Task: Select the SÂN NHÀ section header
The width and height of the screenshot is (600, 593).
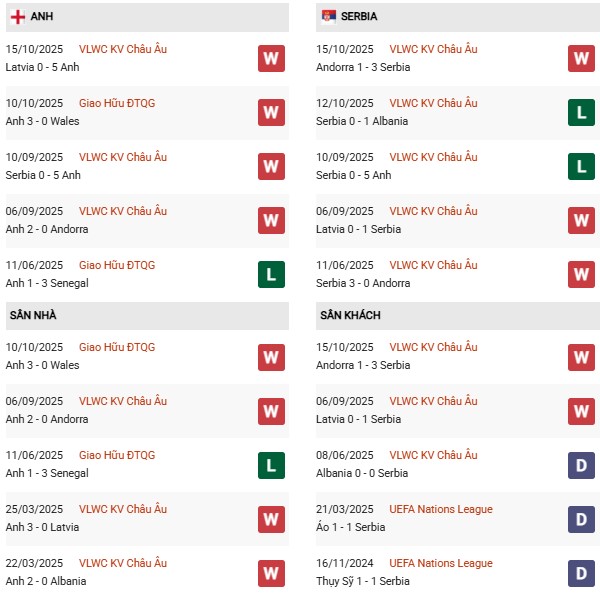Action: point(33,315)
